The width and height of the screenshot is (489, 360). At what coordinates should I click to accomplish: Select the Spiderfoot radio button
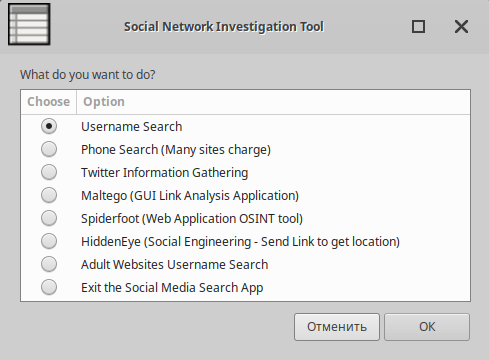(49, 218)
